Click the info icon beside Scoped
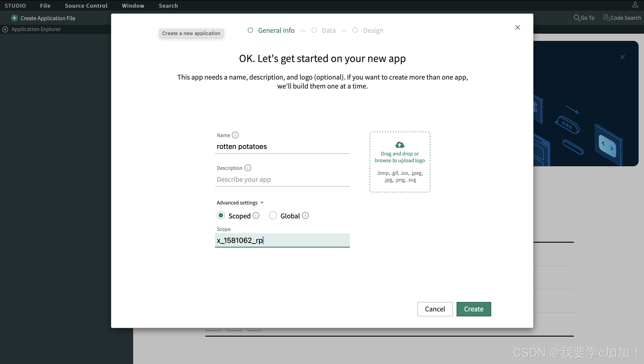644x364 pixels. [x=256, y=215]
